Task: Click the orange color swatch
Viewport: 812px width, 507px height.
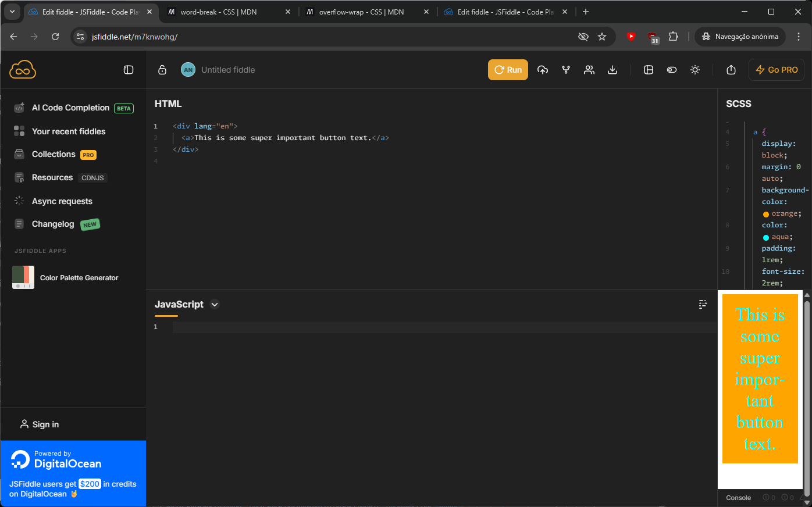Action: 766,214
